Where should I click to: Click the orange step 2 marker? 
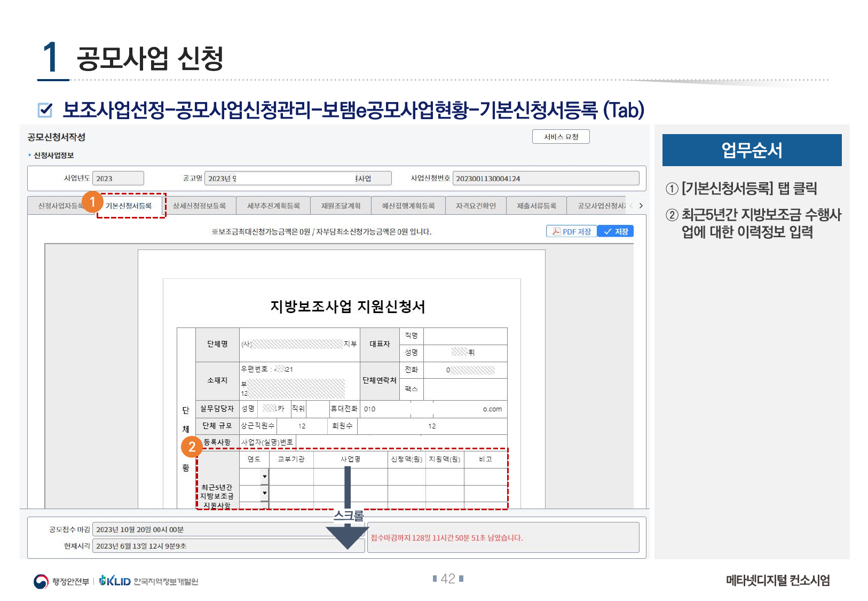(x=192, y=447)
